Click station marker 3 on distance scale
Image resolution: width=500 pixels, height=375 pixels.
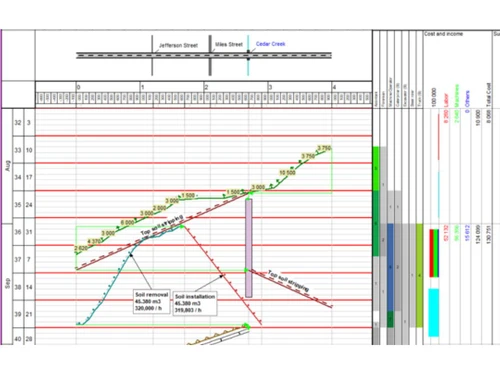click(x=270, y=87)
